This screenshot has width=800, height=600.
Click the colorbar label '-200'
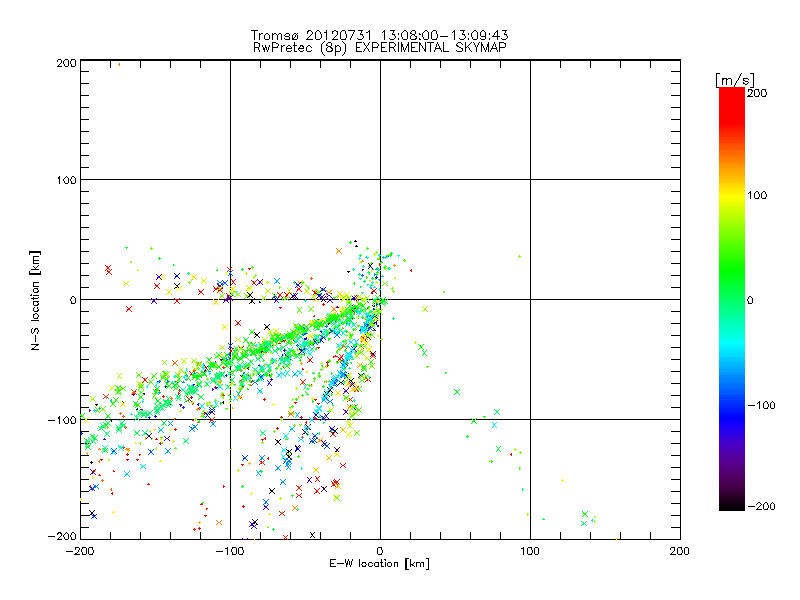click(761, 506)
